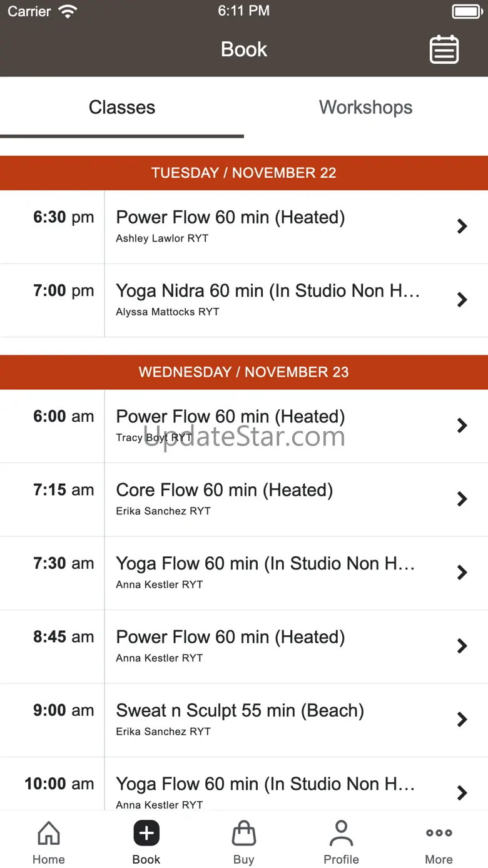Open the Buy shopping bag icon
488x868 pixels.
point(243,834)
